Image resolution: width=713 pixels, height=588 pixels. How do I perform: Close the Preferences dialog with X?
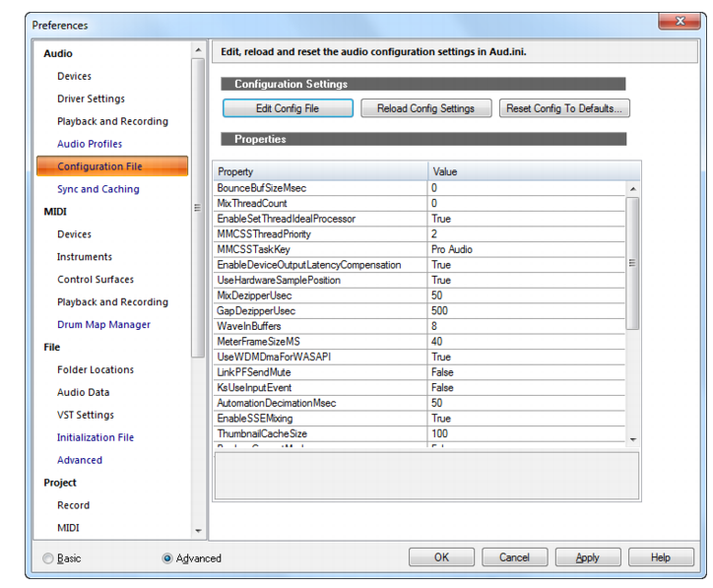coord(680,21)
